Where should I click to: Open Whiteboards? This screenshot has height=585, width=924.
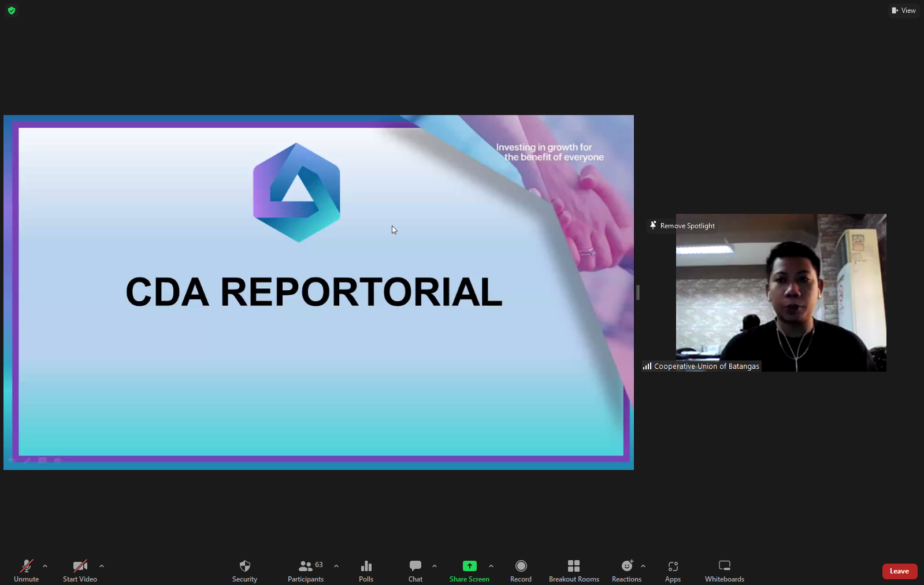pos(725,571)
